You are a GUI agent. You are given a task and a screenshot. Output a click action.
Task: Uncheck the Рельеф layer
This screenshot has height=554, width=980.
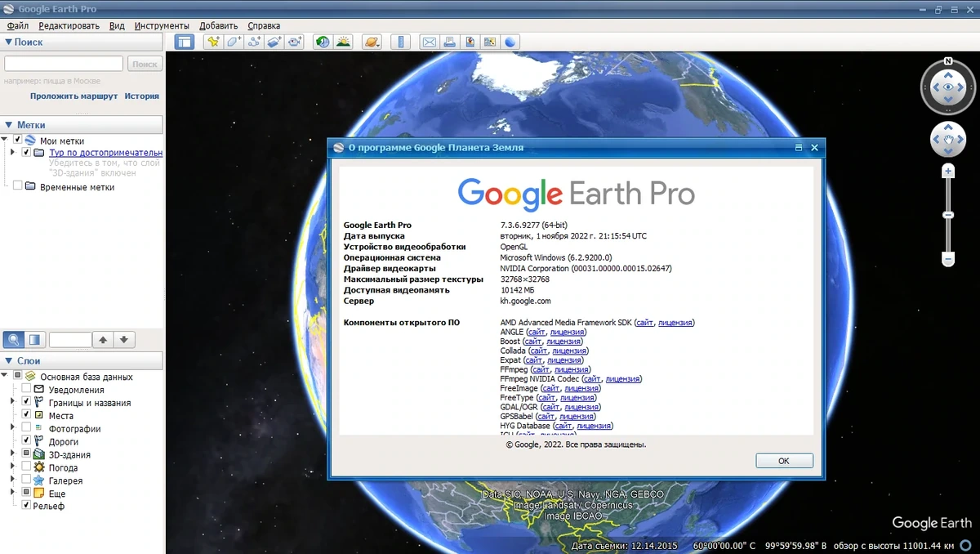pos(27,506)
